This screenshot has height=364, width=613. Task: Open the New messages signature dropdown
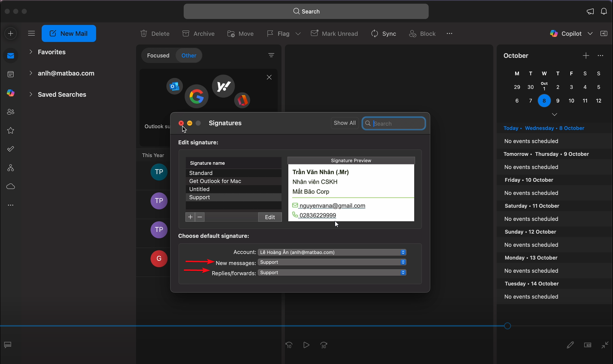[332, 262]
